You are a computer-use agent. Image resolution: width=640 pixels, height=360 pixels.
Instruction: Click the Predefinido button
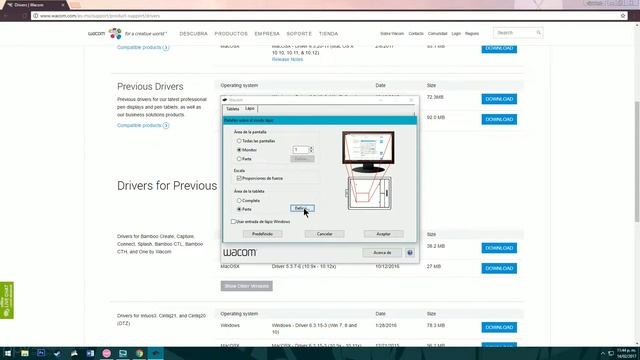pyautogui.click(x=262, y=234)
